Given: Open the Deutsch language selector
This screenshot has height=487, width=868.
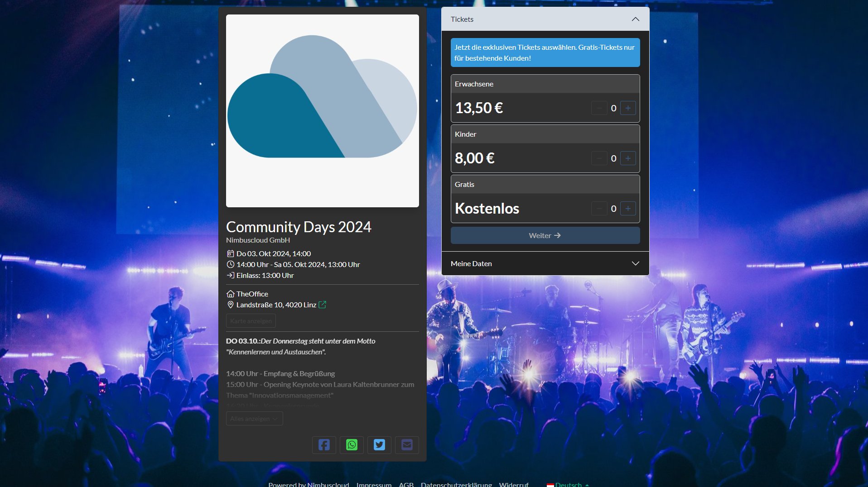Looking at the screenshot, I should (568, 484).
